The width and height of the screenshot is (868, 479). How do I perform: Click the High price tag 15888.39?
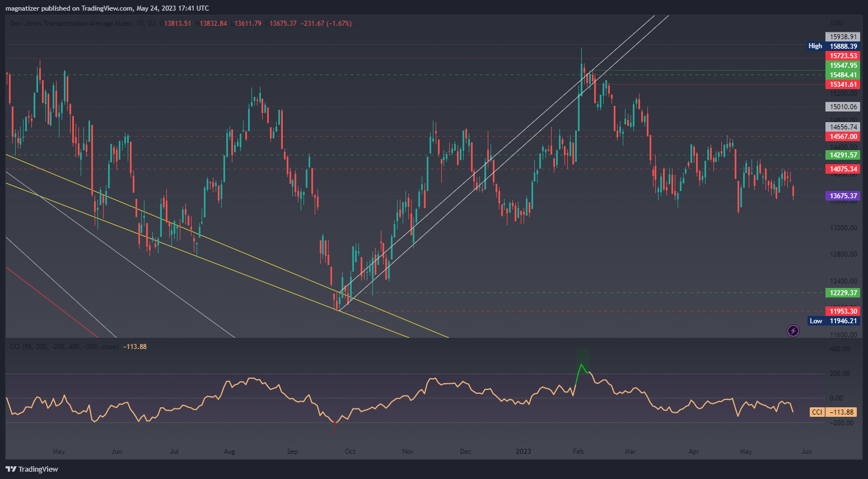pos(843,46)
